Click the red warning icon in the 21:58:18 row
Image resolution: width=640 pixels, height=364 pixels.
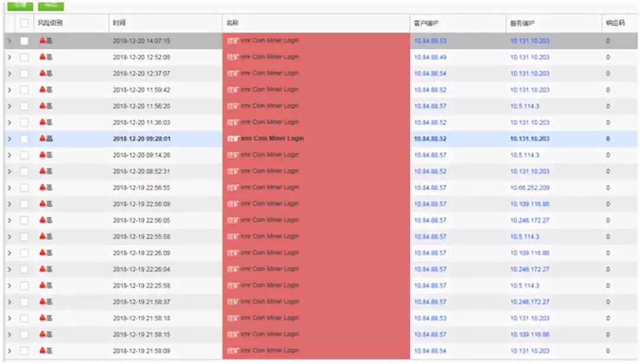[x=43, y=317]
